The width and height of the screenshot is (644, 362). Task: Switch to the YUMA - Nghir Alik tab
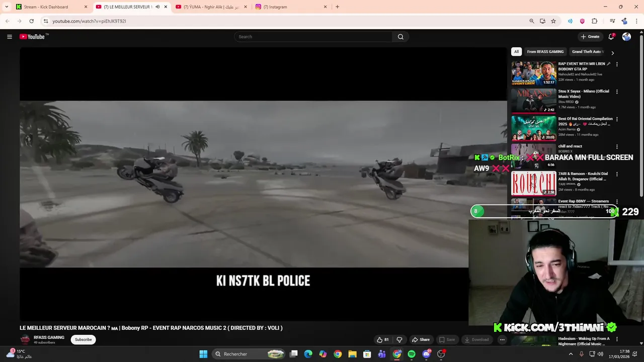[x=211, y=7]
